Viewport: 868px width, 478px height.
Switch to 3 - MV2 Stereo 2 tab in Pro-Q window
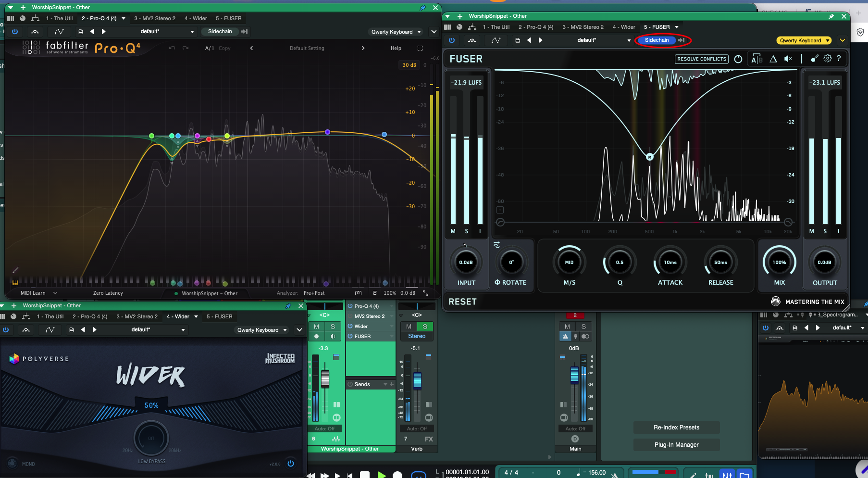click(154, 18)
